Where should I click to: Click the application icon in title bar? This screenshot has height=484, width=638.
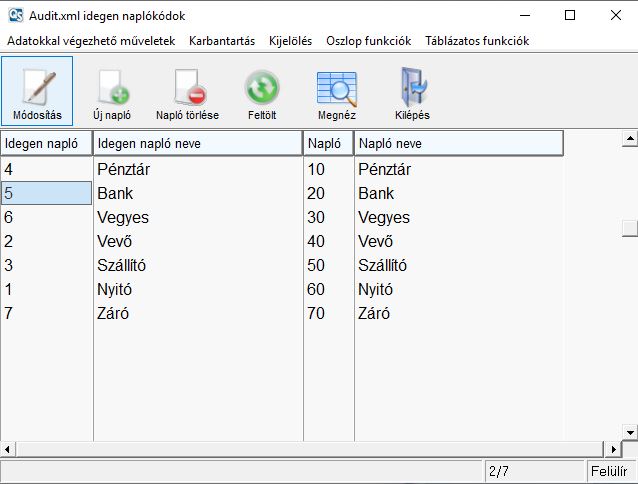click(x=14, y=16)
